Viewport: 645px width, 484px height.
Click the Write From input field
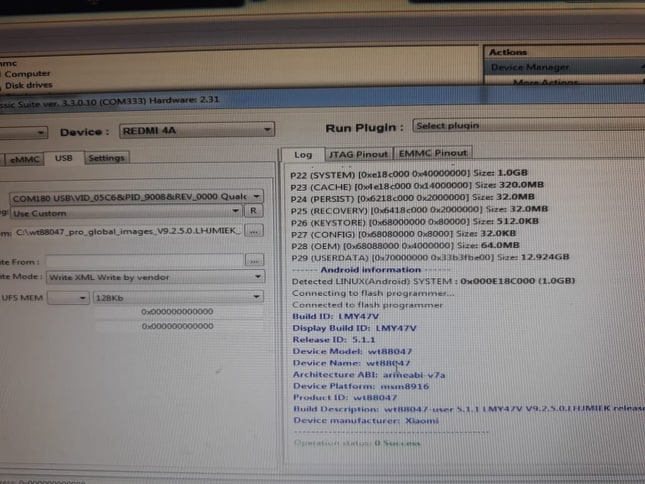[x=145, y=261]
